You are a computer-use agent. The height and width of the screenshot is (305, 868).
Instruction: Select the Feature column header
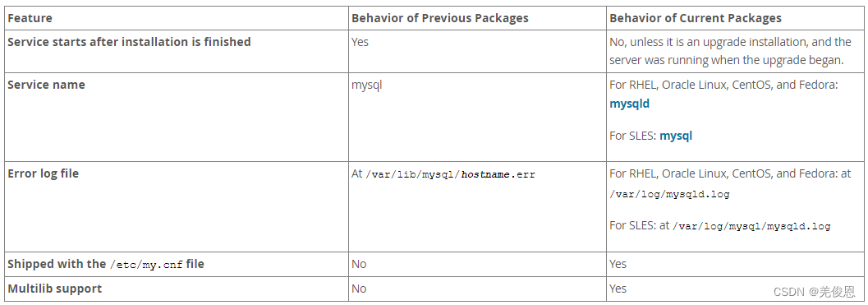click(30, 18)
